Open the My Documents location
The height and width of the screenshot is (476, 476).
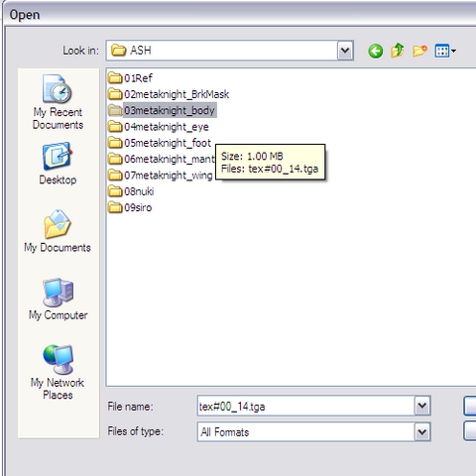click(58, 231)
